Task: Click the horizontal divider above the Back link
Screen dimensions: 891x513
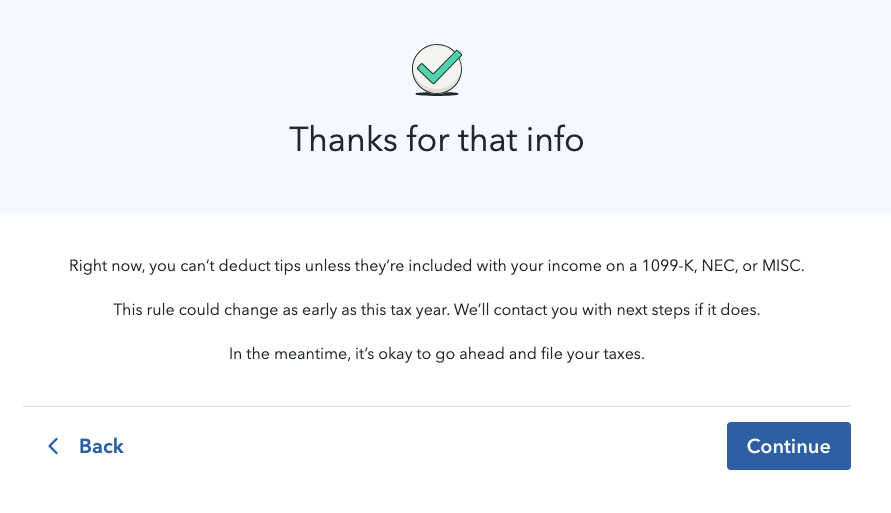Action: pyautogui.click(x=437, y=407)
